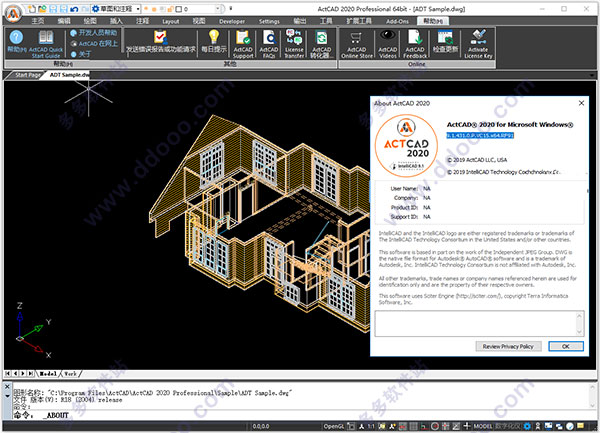Viewport: 600px width, 433px height.
Task: Open the ActCAD application menu logo button
Action: 13,13
